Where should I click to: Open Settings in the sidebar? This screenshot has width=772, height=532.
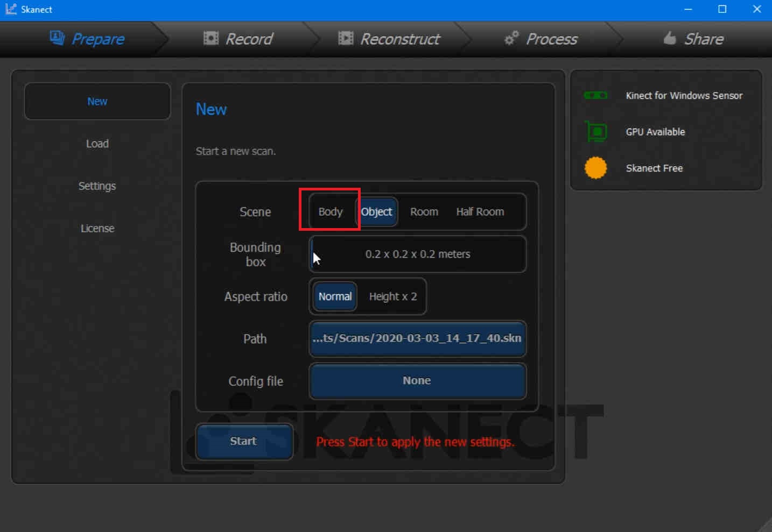97,186
